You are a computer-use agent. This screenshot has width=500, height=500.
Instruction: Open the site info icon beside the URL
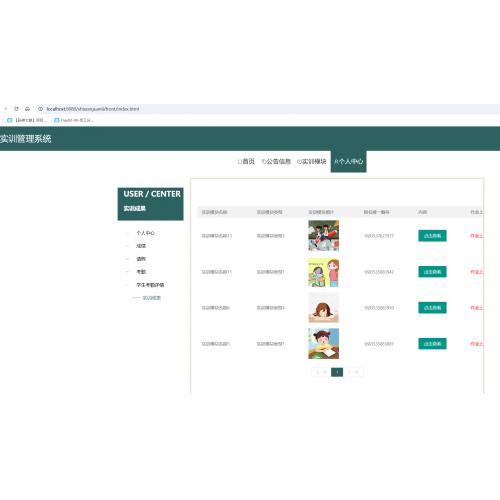tap(40, 109)
